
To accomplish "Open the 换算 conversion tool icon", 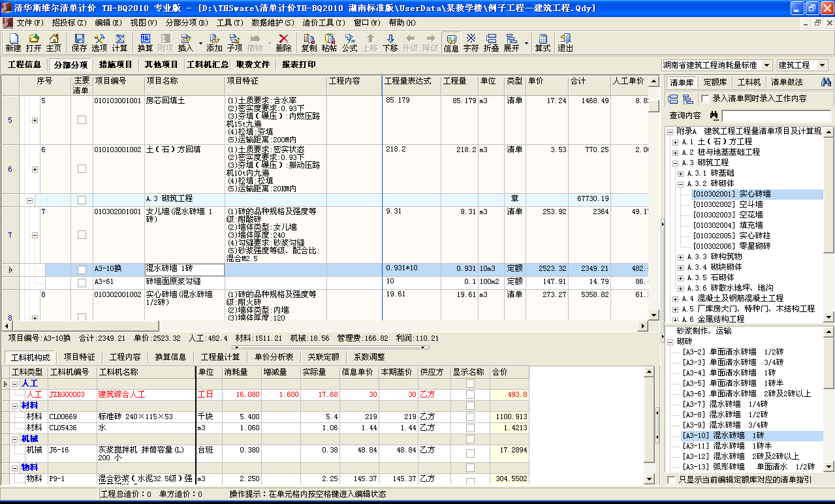I will pos(145,43).
